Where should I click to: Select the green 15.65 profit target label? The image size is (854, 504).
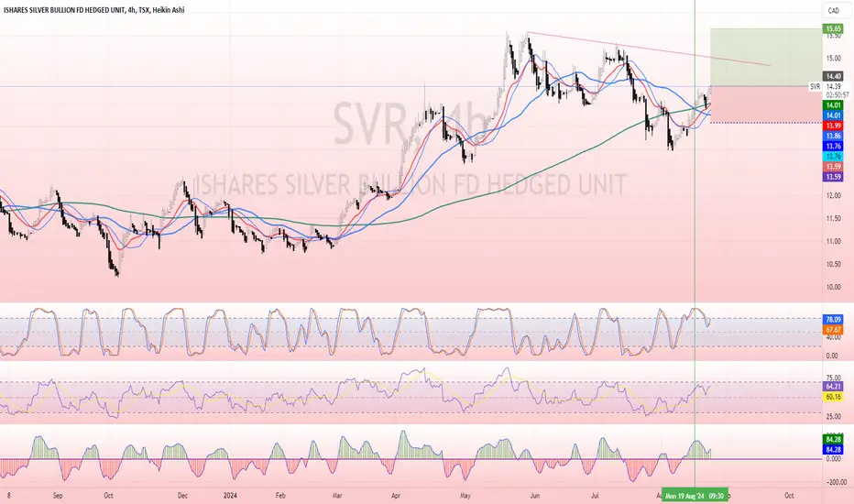(833, 29)
